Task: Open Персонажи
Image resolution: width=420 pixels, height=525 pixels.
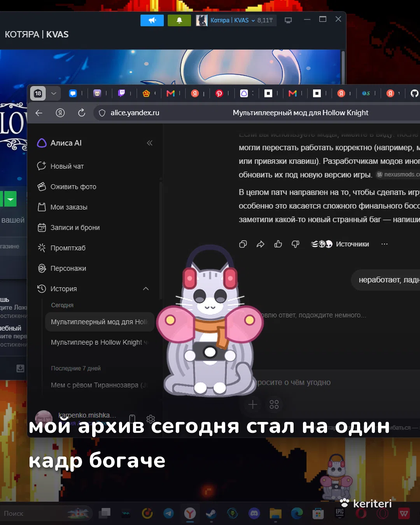Action: [62, 268]
